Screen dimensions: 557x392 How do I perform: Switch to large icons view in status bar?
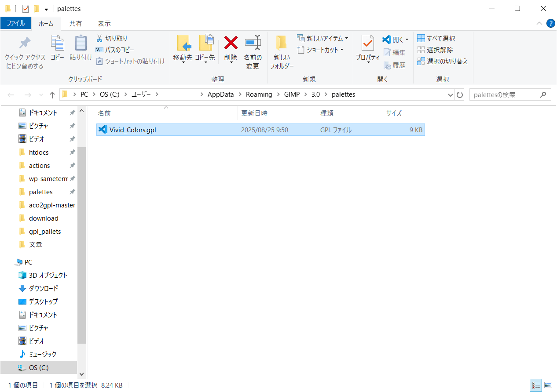(548, 385)
